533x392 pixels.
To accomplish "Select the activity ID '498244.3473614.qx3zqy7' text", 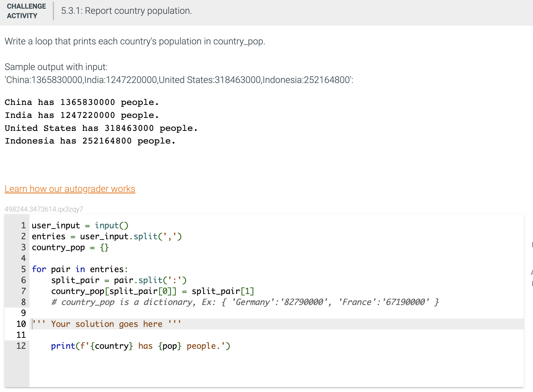I will [x=43, y=209].
